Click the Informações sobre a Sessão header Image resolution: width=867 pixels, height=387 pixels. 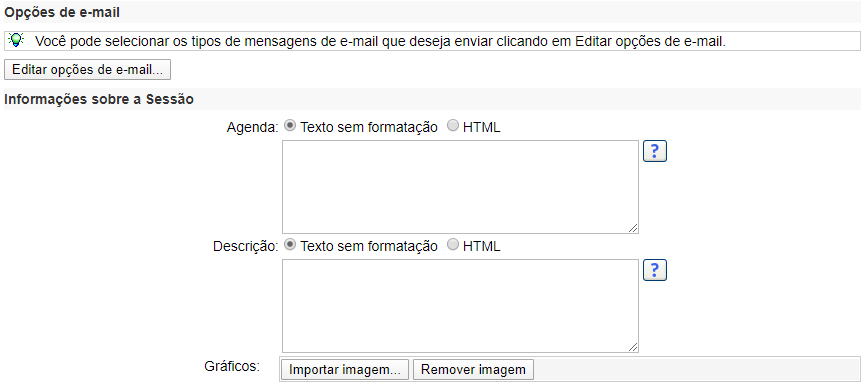[x=99, y=100]
